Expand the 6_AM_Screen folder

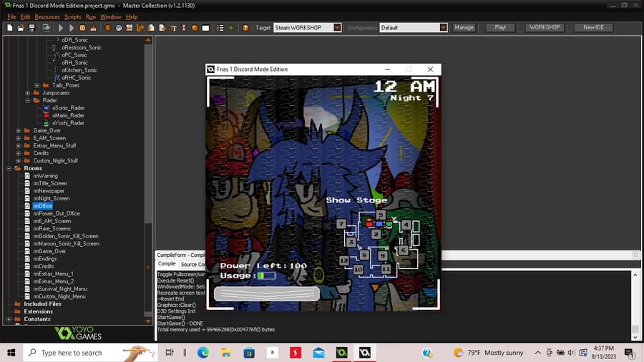point(18,138)
